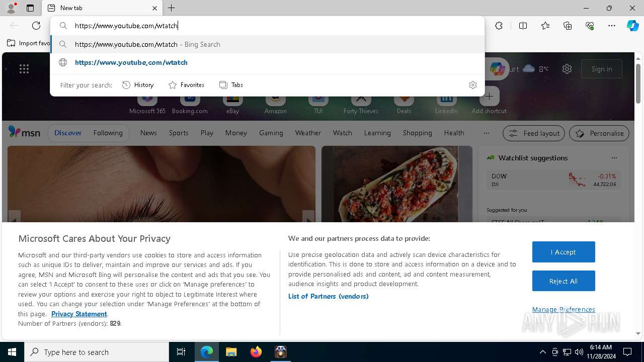This screenshot has width=644, height=362.
Task: Launch the Copilot sidebar icon
Action: point(632,26)
